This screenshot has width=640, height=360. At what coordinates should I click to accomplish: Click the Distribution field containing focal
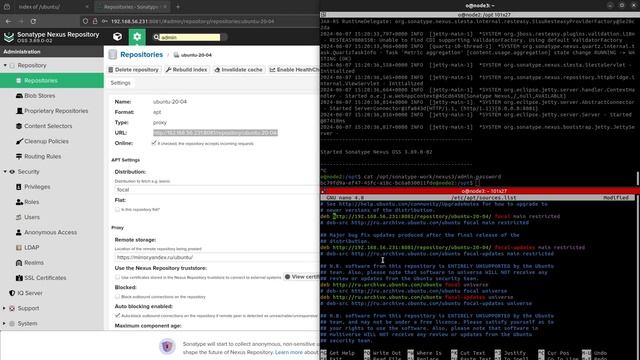[217, 190]
